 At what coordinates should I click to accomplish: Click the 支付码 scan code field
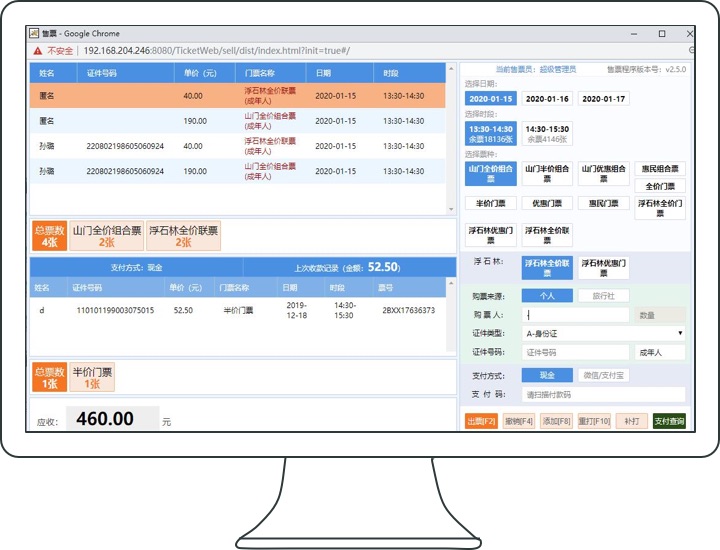pyautogui.click(x=604, y=394)
